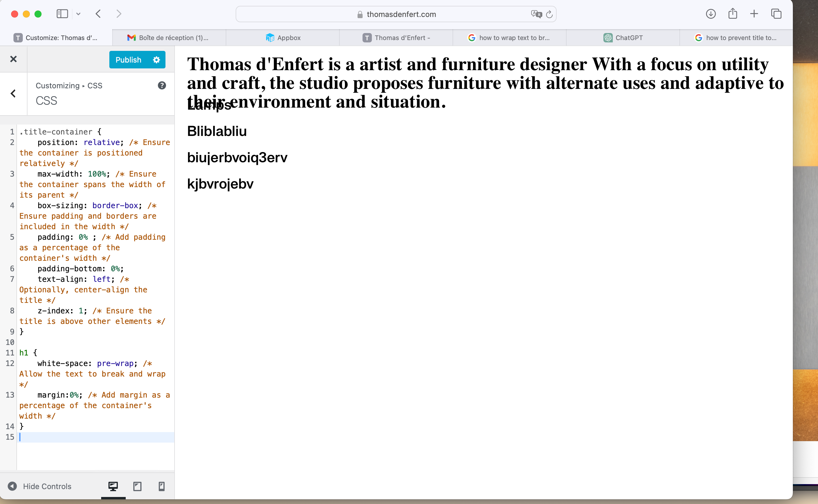Open the CSS help question mark
Viewport: 818px width, 504px height.
click(x=162, y=86)
